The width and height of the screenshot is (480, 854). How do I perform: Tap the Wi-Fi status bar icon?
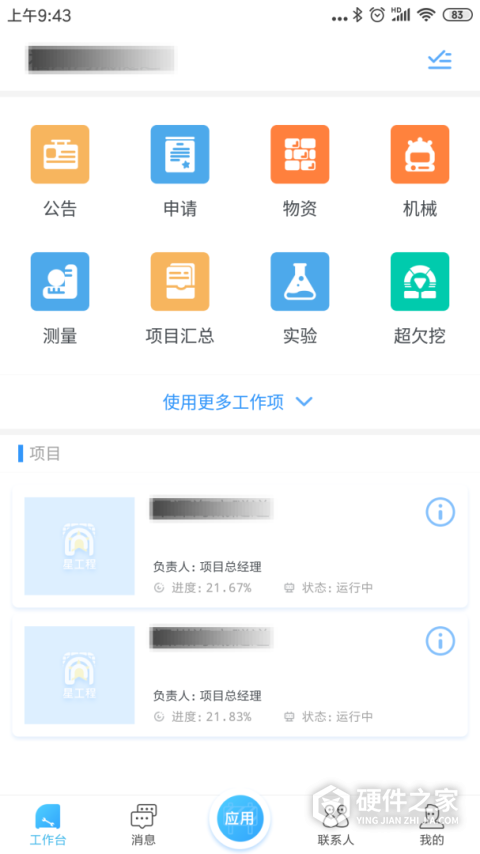pyautogui.click(x=426, y=15)
